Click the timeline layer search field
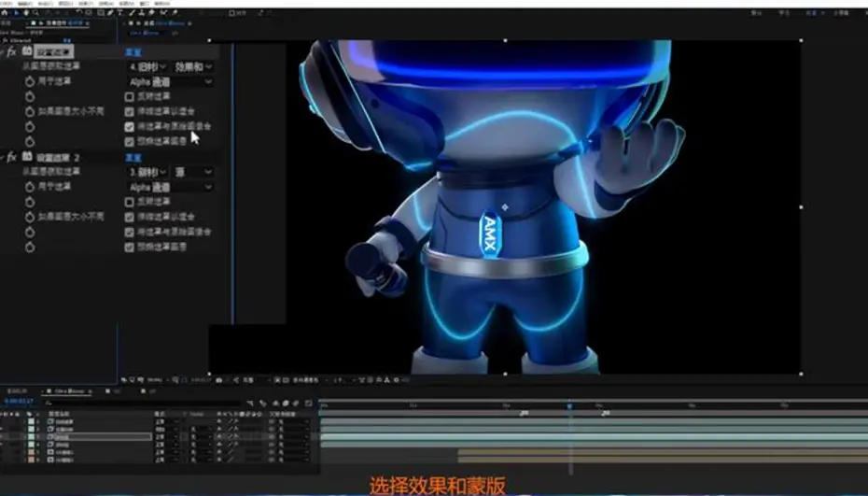Screen dimensions: 868x496 [x=144, y=403]
